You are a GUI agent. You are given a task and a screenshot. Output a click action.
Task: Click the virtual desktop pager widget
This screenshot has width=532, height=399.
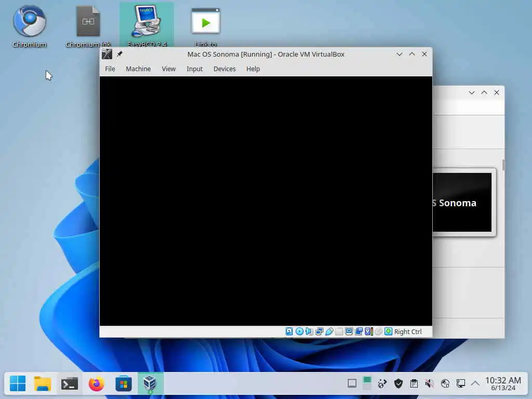click(367, 383)
